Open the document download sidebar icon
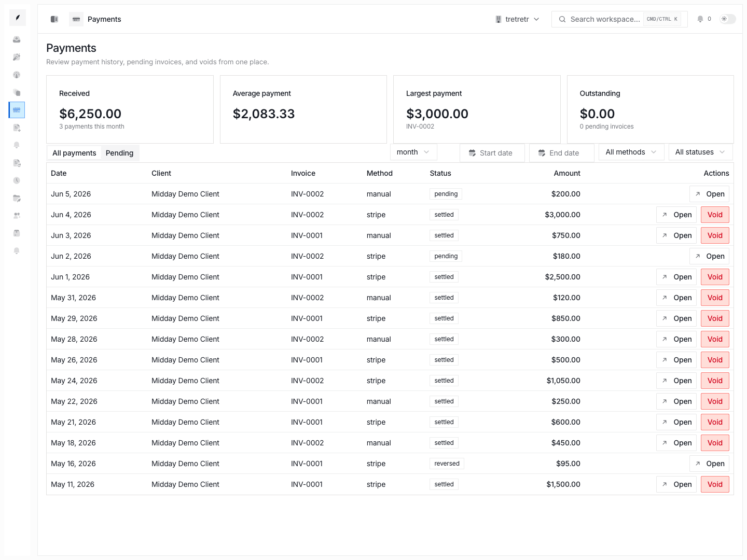This screenshot has height=560, width=747. (17, 128)
